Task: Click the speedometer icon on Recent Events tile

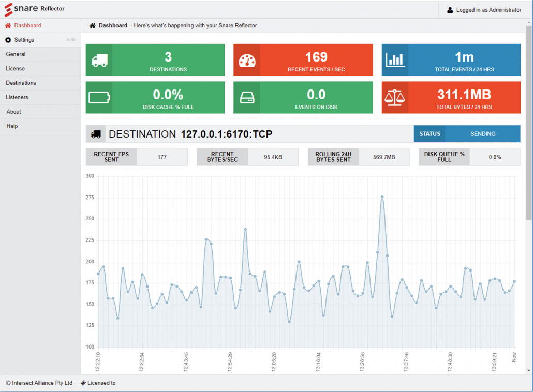Action: 247,61
